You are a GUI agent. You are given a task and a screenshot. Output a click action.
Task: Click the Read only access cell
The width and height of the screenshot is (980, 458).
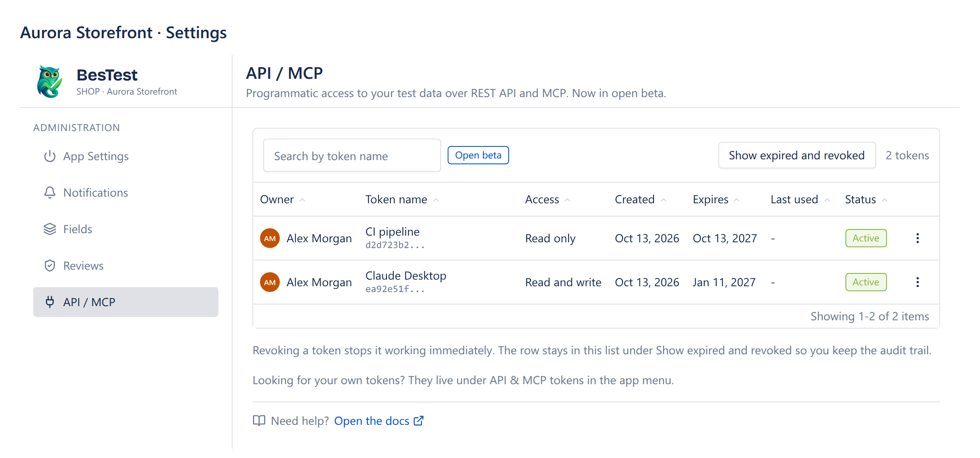pyautogui.click(x=550, y=238)
